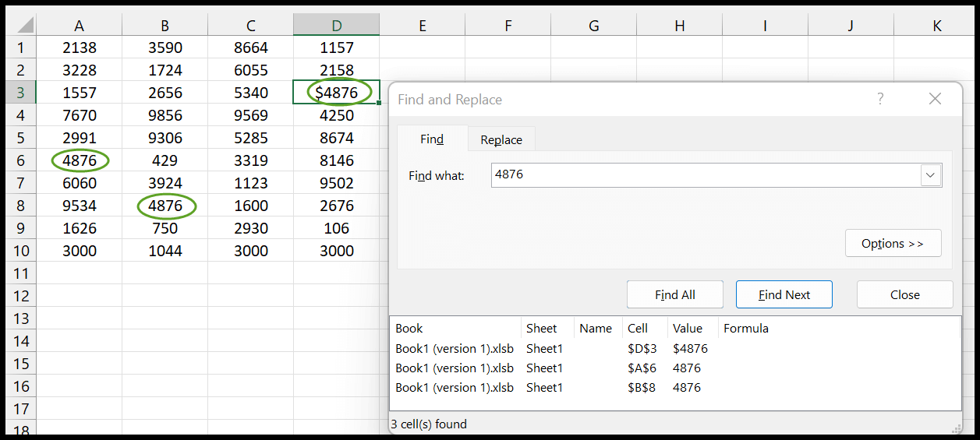Select the $B$8 search result row
Viewport: 980px width, 440px height.
point(675,387)
